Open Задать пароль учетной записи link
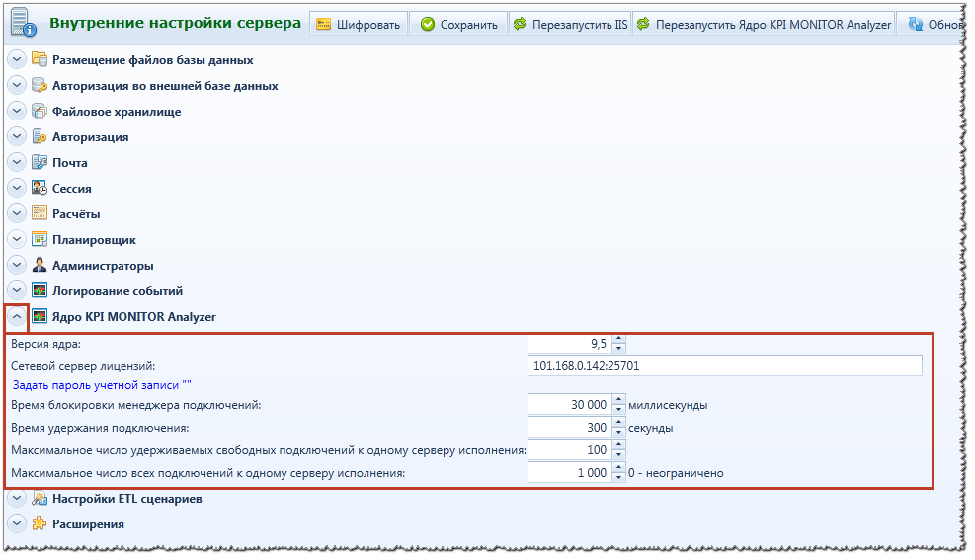This screenshot has height=560, width=975. click(102, 385)
